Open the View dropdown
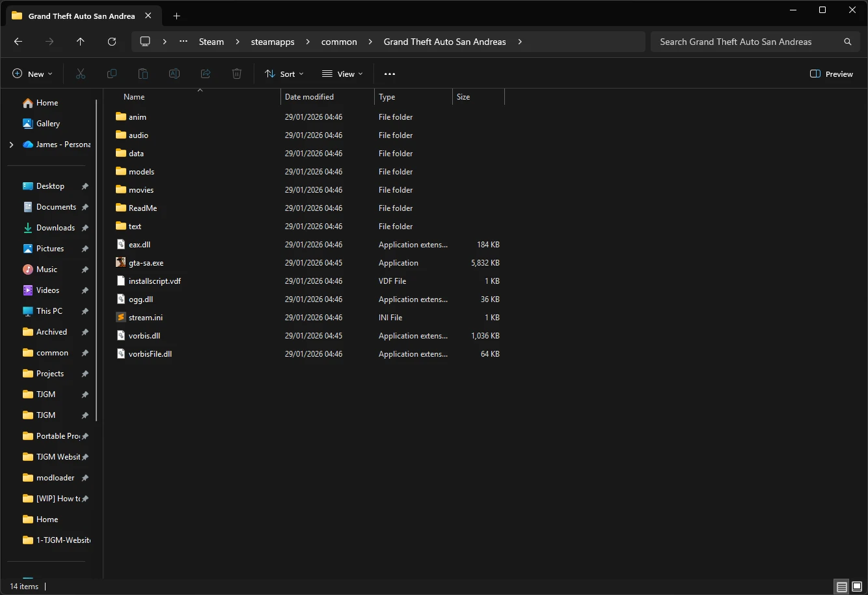The width and height of the screenshot is (868, 595). point(342,74)
